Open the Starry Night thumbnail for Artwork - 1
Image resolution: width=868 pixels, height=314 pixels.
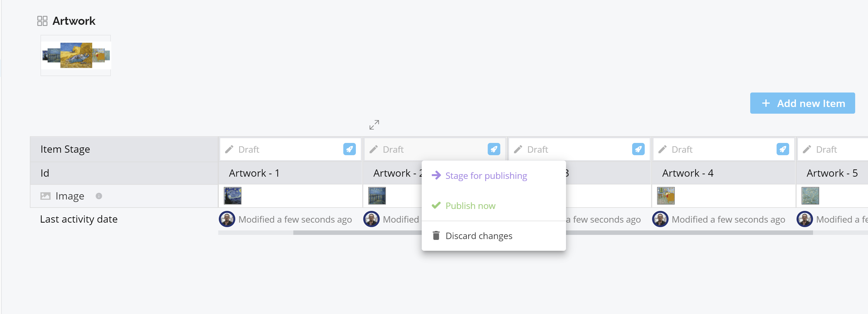tap(232, 196)
